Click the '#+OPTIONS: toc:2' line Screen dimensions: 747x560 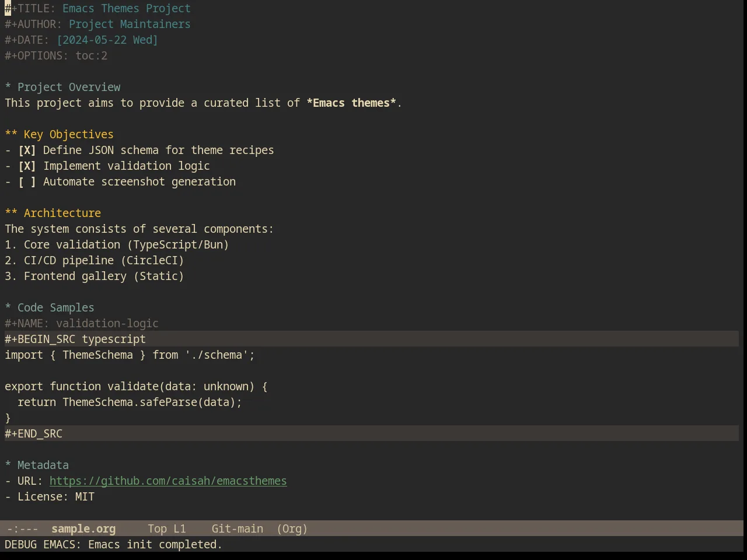pos(56,55)
